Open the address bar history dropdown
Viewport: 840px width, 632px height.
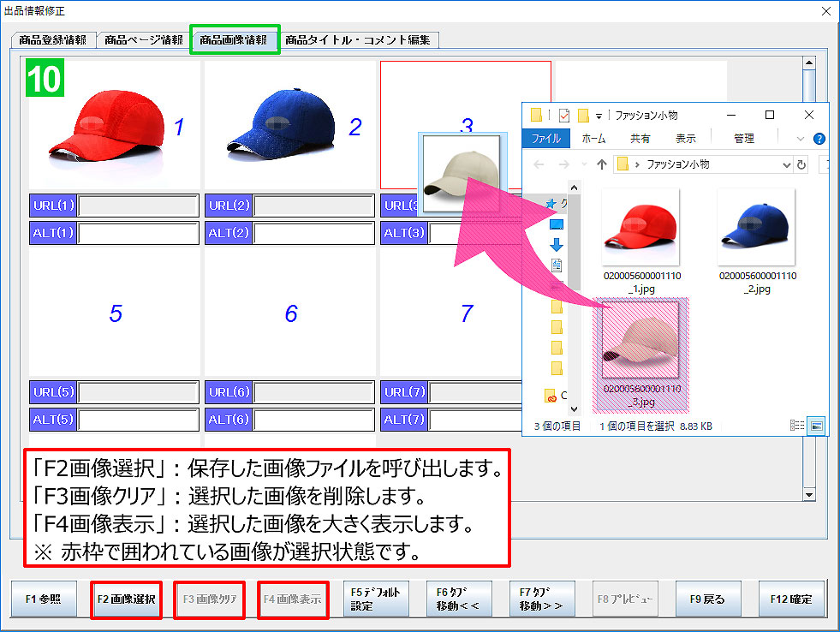click(787, 164)
